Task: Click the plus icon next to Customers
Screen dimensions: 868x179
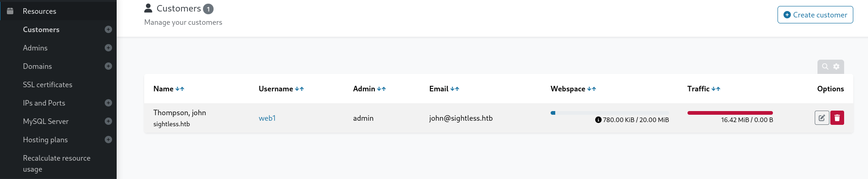Action: coord(108,29)
